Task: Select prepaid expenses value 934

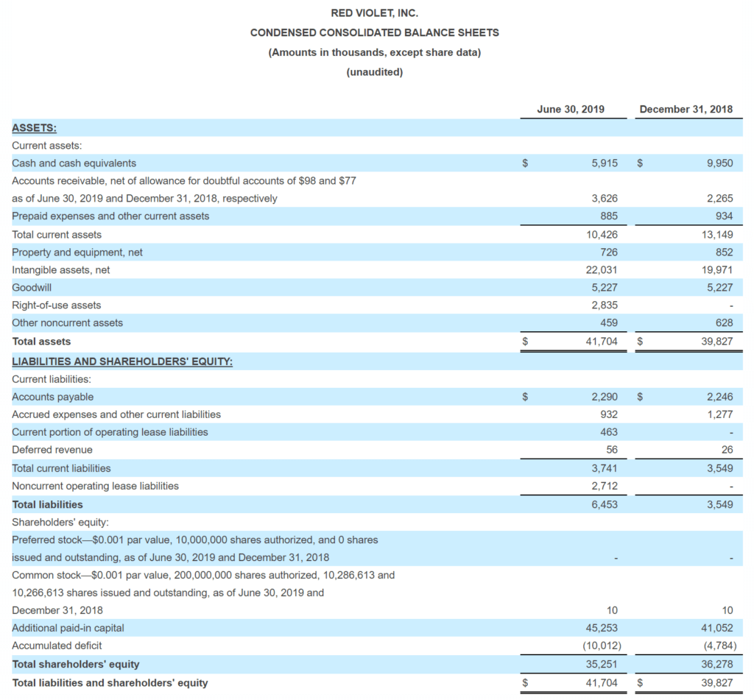Action: [x=725, y=216]
